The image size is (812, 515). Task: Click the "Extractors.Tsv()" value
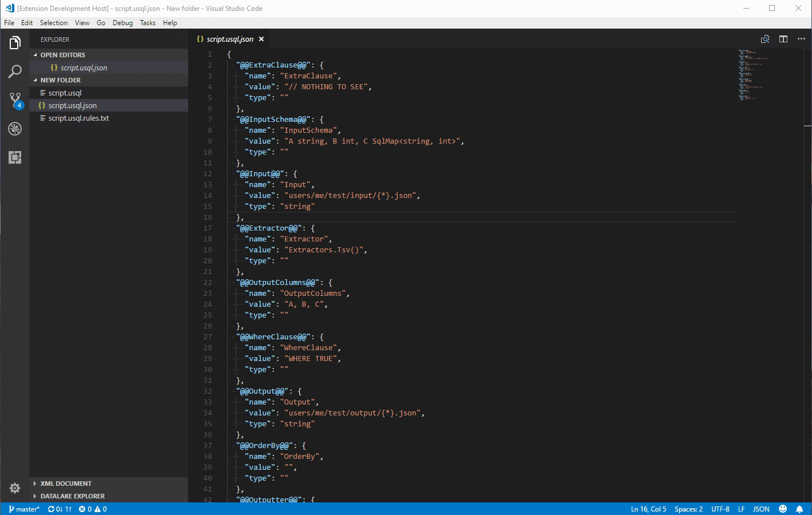(x=324, y=250)
